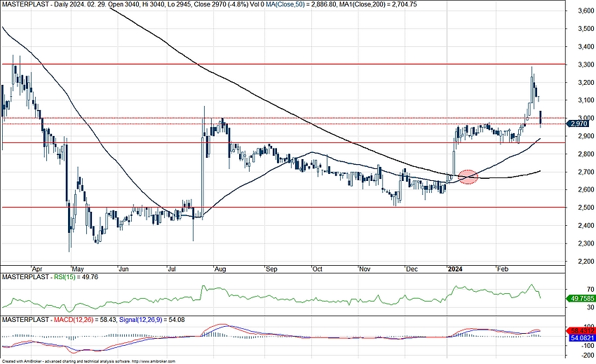Click the 3,500 price axis label
The image size is (596, 364).
coord(585,29)
